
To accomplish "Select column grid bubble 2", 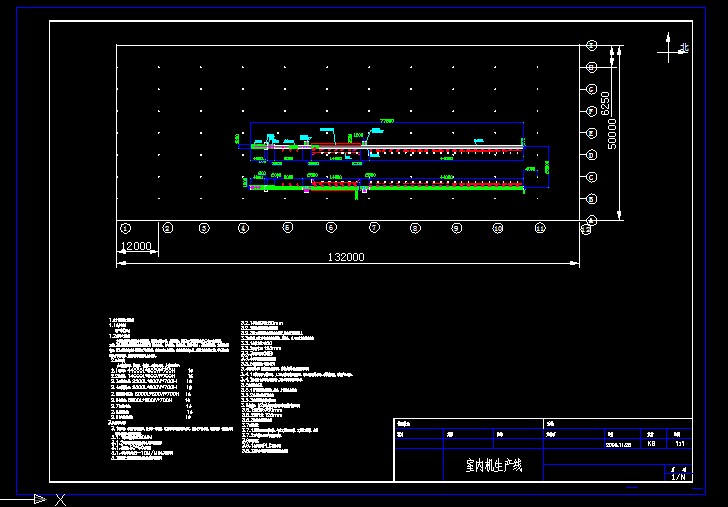I will pyautogui.click(x=168, y=228).
